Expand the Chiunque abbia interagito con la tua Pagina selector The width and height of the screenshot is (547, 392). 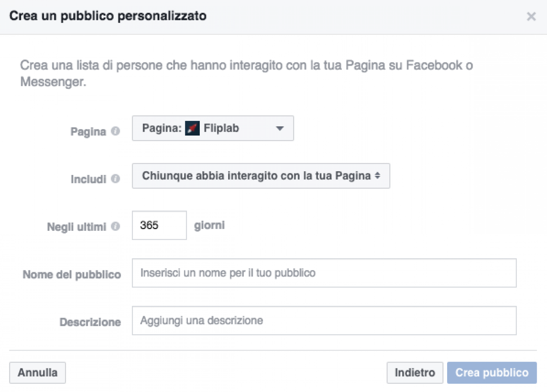pyautogui.click(x=261, y=176)
